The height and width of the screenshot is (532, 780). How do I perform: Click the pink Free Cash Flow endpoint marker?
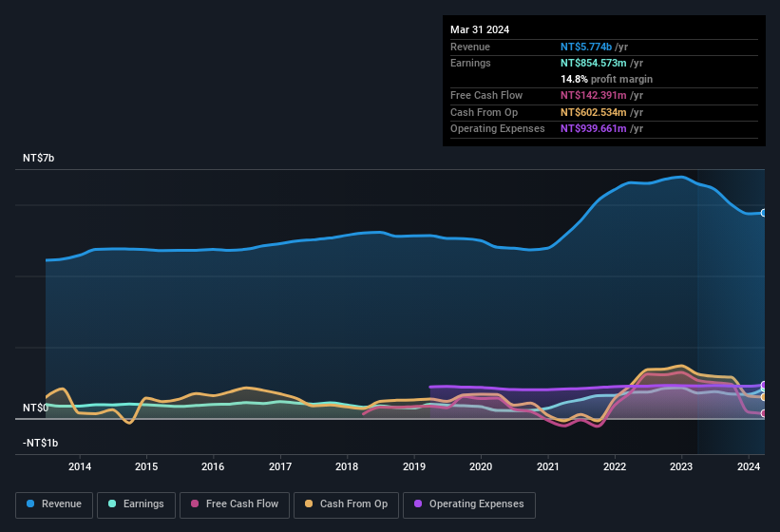[764, 413]
